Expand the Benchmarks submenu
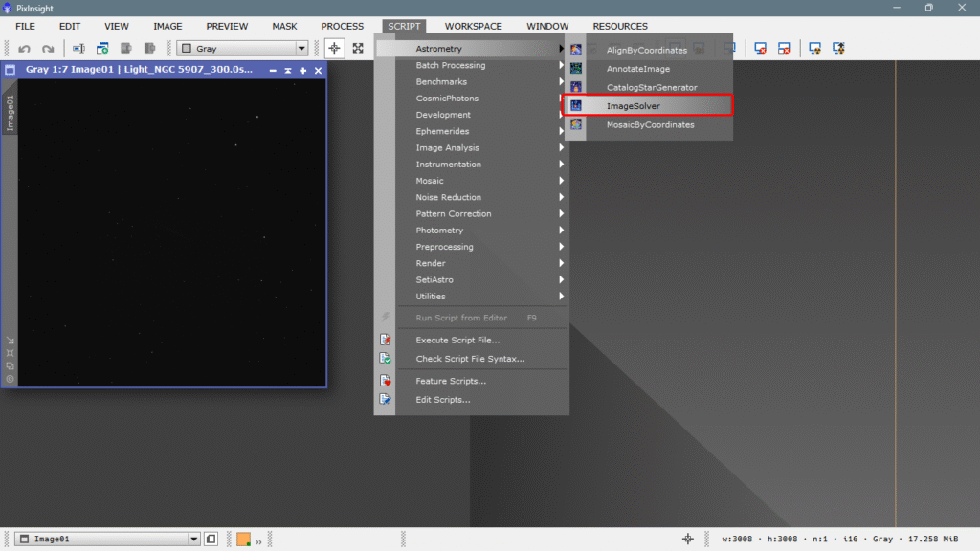This screenshot has width=980, height=551. [471, 82]
